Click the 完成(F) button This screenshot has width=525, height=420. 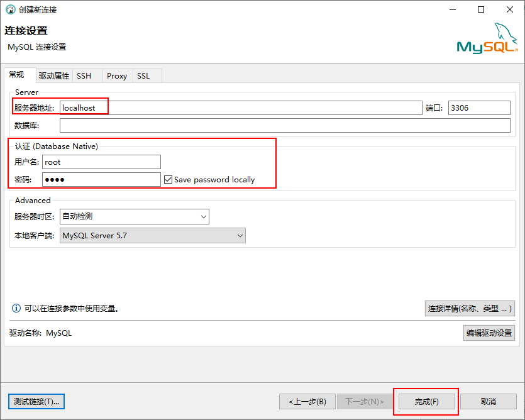tap(427, 401)
